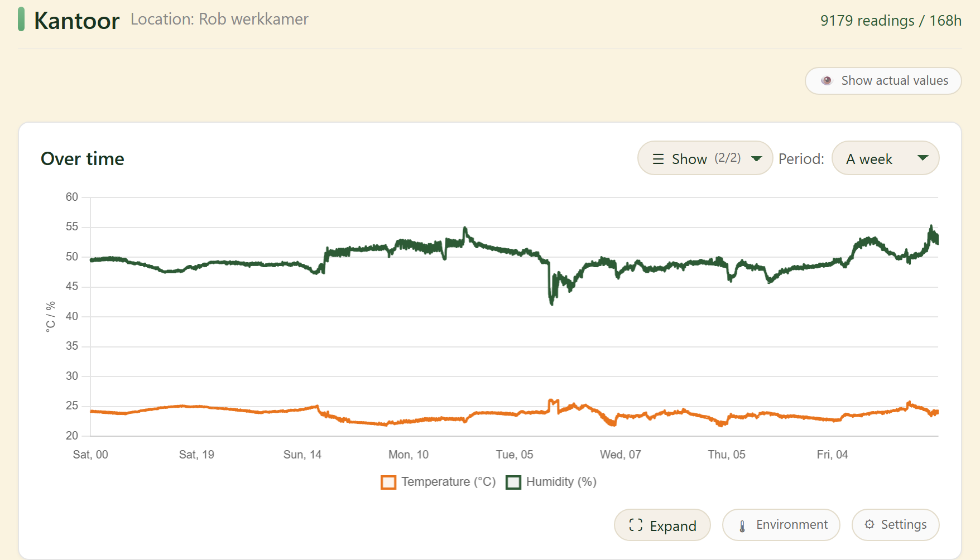980x560 pixels.
Task: Toggle Temperature series in the legend
Action: click(x=439, y=482)
